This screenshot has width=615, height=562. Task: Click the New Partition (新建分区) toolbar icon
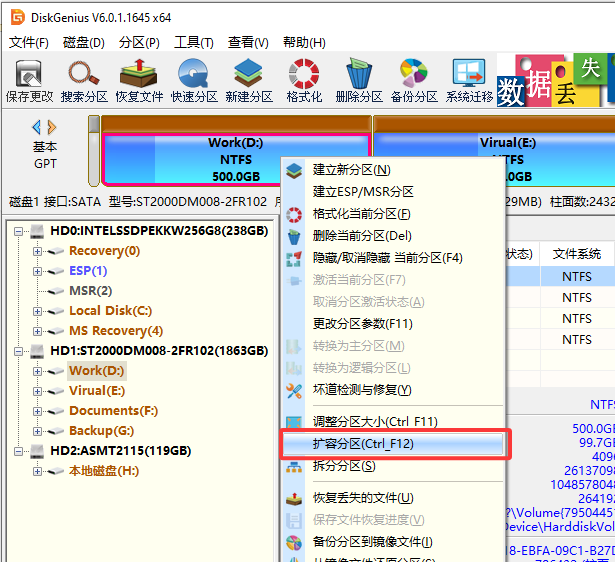[249, 80]
